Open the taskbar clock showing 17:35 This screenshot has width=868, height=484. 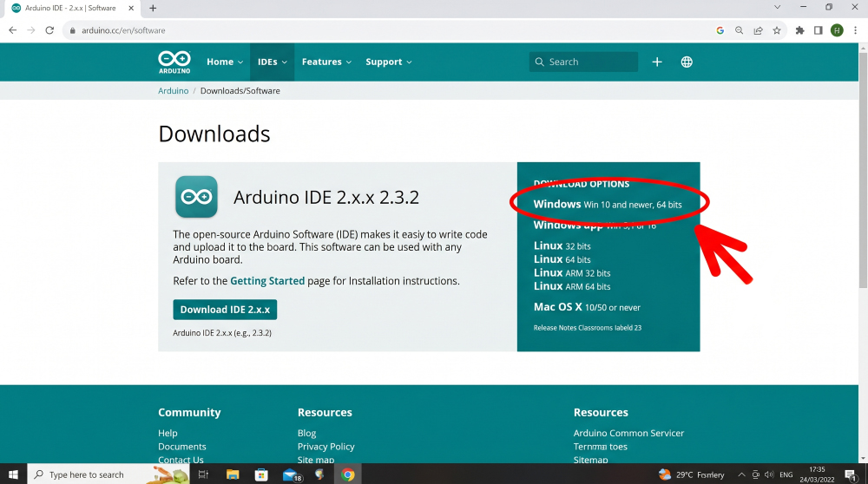pyautogui.click(x=817, y=474)
